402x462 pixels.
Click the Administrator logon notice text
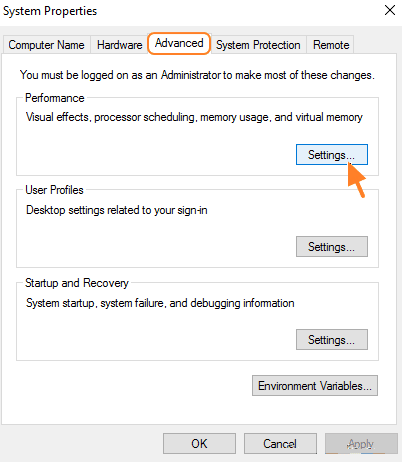tap(197, 75)
